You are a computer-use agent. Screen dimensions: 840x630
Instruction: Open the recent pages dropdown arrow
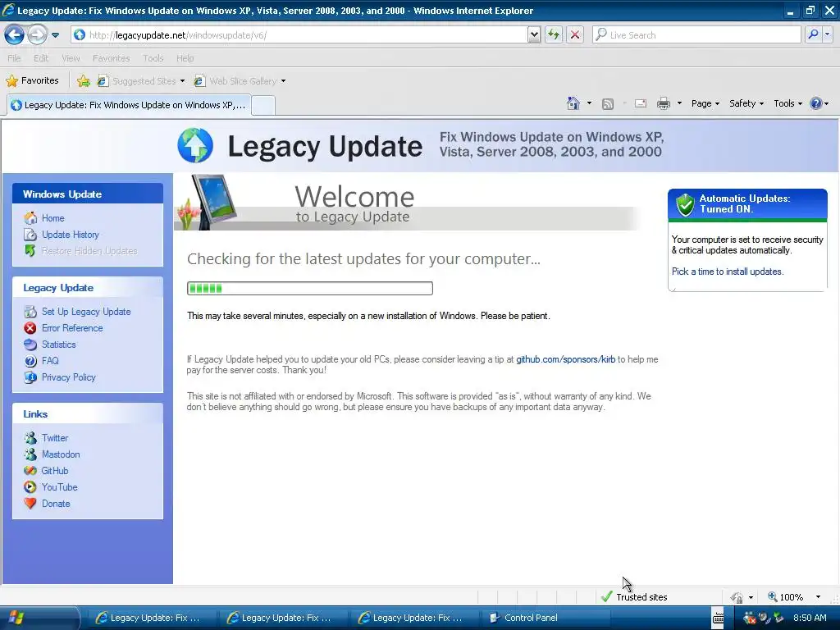[x=55, y=35]
